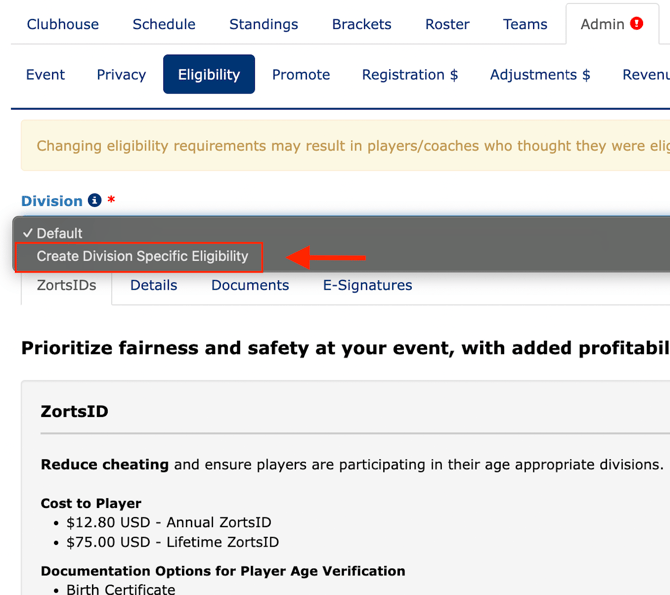Click the active Eligibility section button
The image size is (670, 595).
click(x=209, y=74)
